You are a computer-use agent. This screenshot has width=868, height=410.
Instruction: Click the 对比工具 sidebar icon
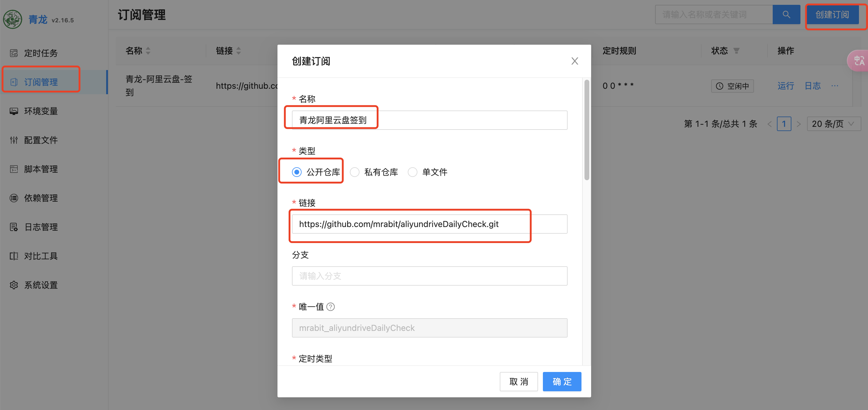pyautogui.click(x=14, y=256)
